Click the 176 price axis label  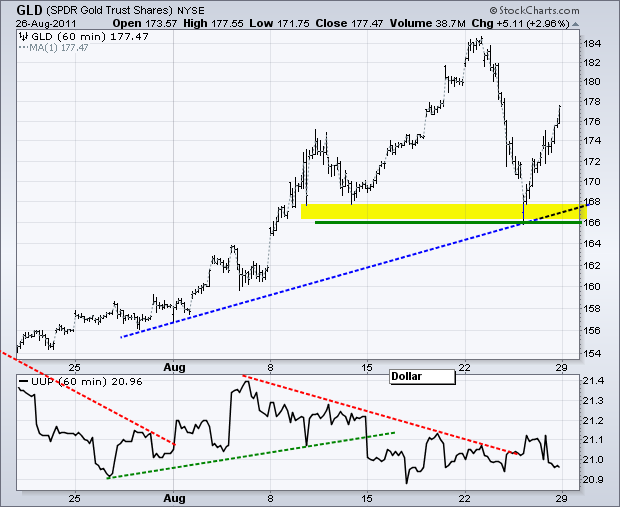pyautogui.click(x=592, y=121)
